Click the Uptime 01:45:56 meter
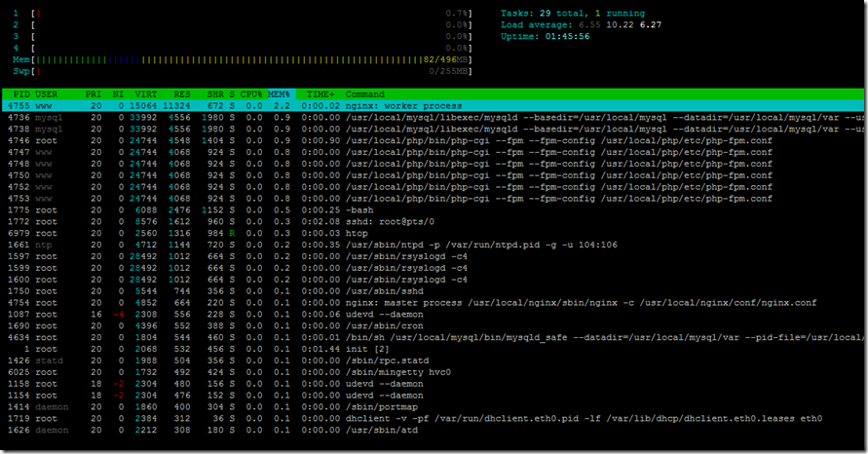 [545, 37]
